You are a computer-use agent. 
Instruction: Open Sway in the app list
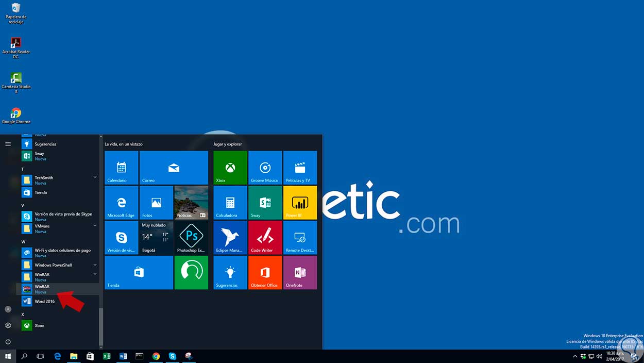[58, 156]
